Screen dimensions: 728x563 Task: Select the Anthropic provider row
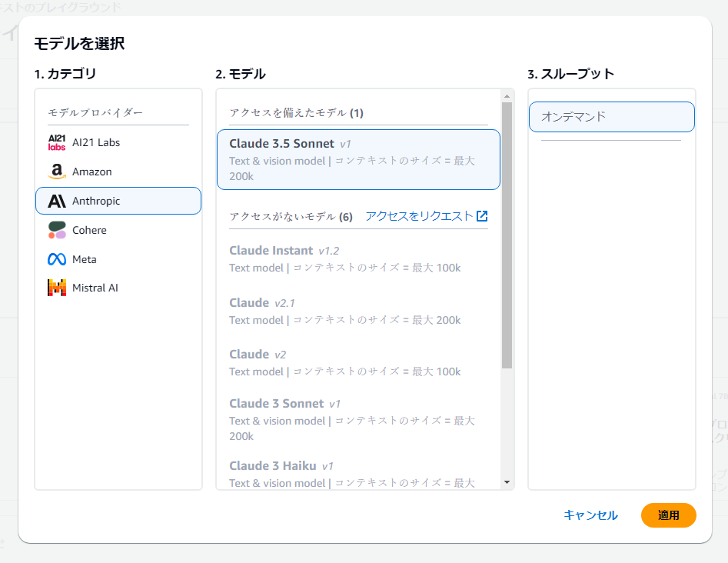118,201
